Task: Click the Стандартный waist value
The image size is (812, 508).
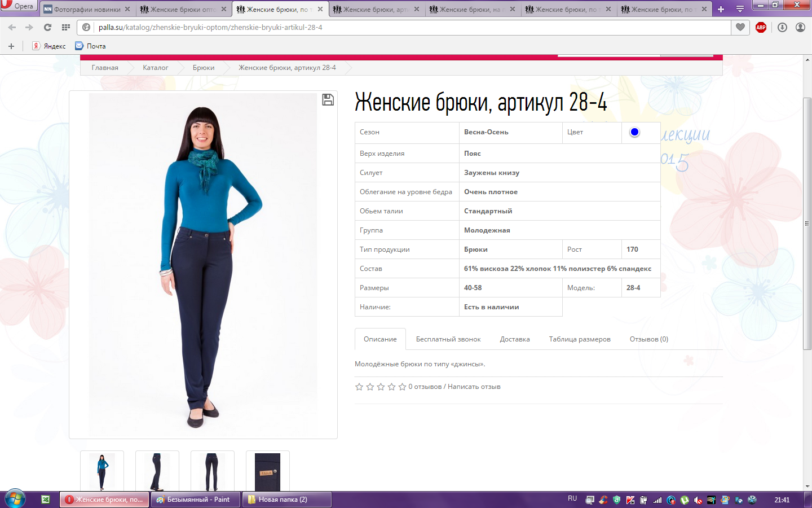Action: coord(488,211)
